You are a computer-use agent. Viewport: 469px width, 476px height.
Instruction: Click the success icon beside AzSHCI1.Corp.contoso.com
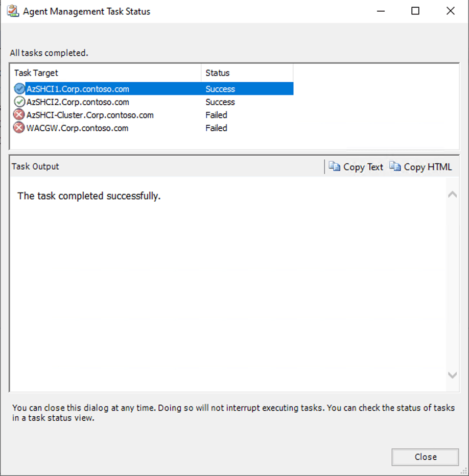point(19,89)
